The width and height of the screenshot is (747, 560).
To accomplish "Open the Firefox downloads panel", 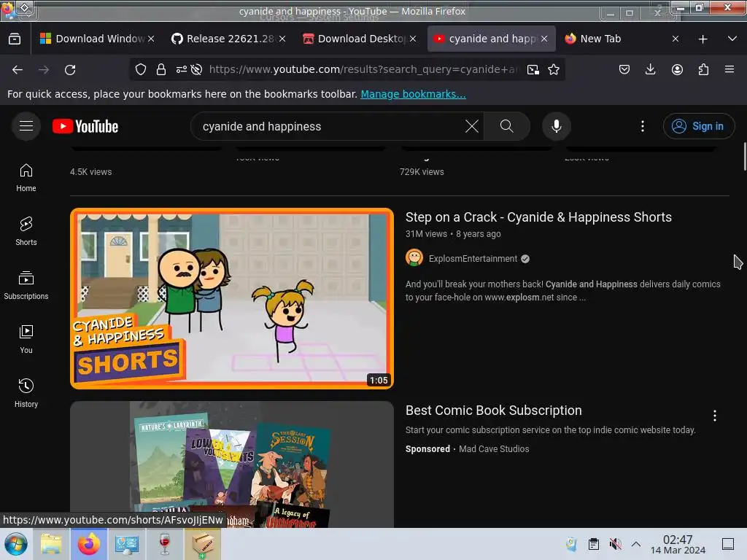I will pos(650,69).
